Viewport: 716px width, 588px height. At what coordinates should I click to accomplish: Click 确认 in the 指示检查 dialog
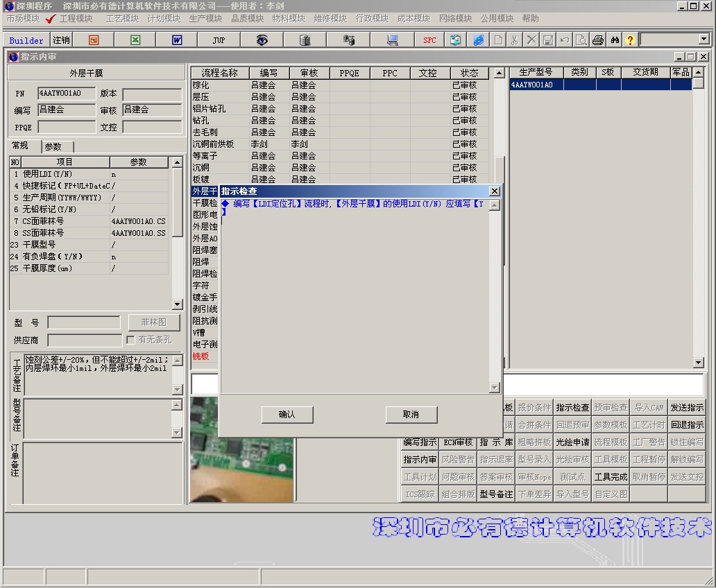coord(287,415)
